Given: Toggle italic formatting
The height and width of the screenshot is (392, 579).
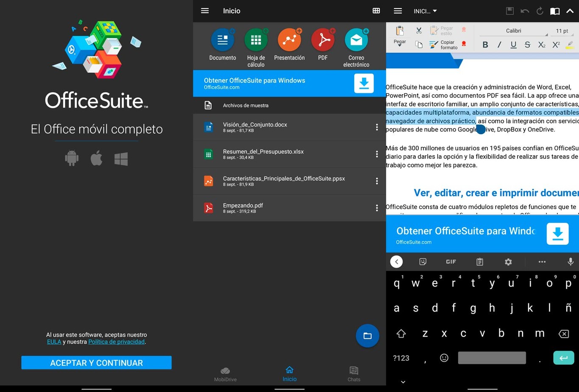Looking at the screenshot, I should coord(499,44).
